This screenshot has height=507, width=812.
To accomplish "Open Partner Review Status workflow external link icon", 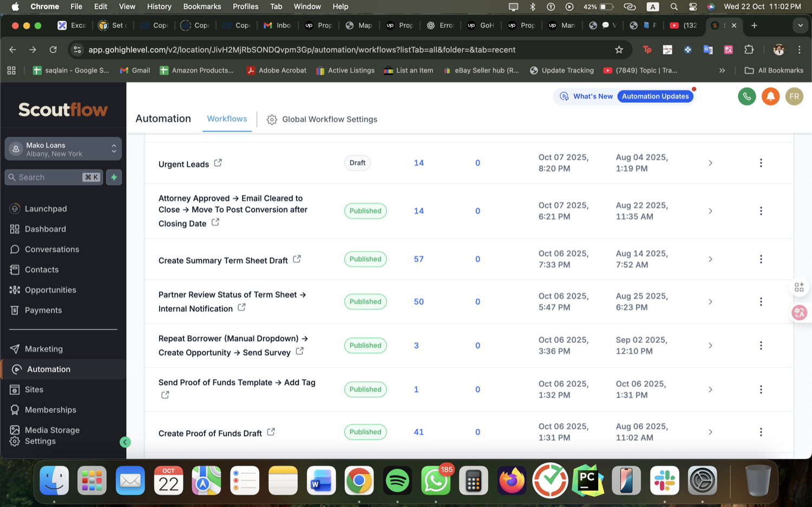I will (x=241, y=307).
